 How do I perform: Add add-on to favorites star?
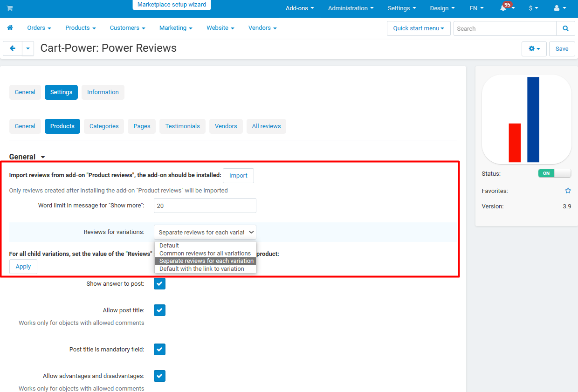tap(568, 191)
